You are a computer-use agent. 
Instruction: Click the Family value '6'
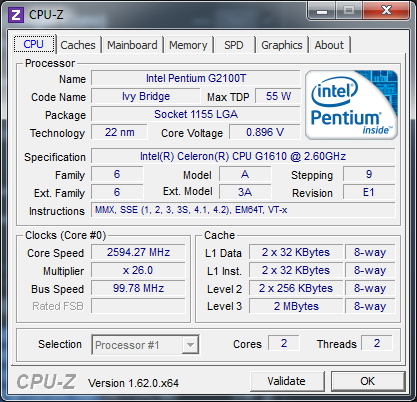click(x=117, y=174)
